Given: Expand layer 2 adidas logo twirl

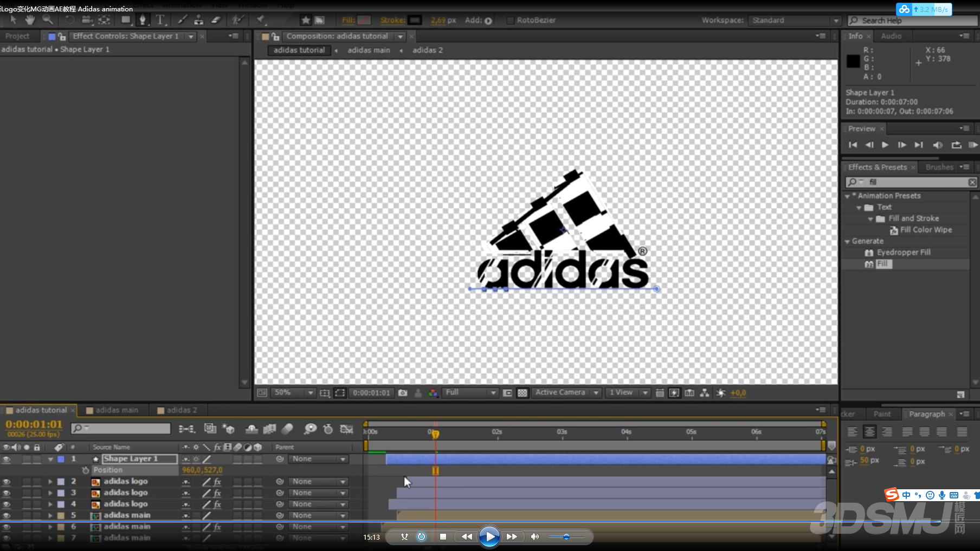Looking at the screenshot, I should [50, 482].
